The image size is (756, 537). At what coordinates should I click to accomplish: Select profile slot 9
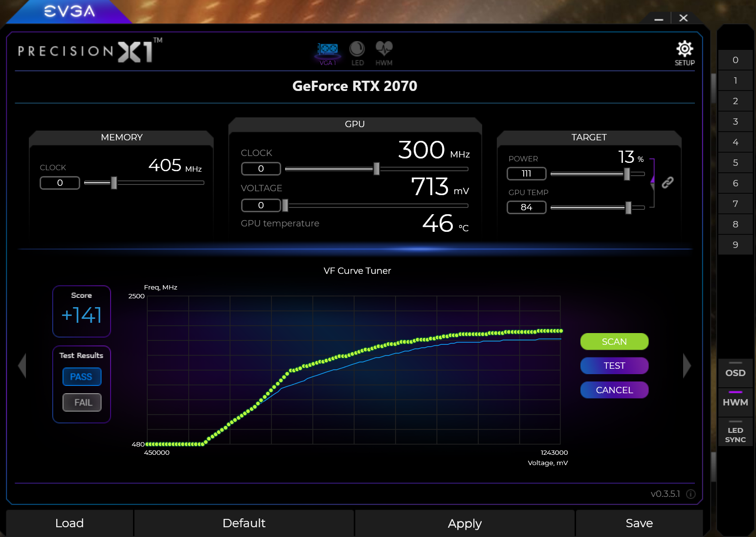(x=735, y=245)
